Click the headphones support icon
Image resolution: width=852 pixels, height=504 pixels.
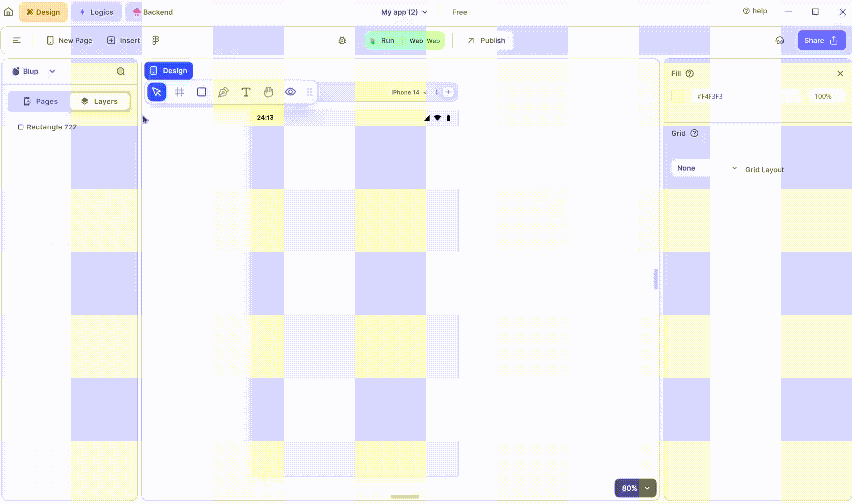click(780, 41)
